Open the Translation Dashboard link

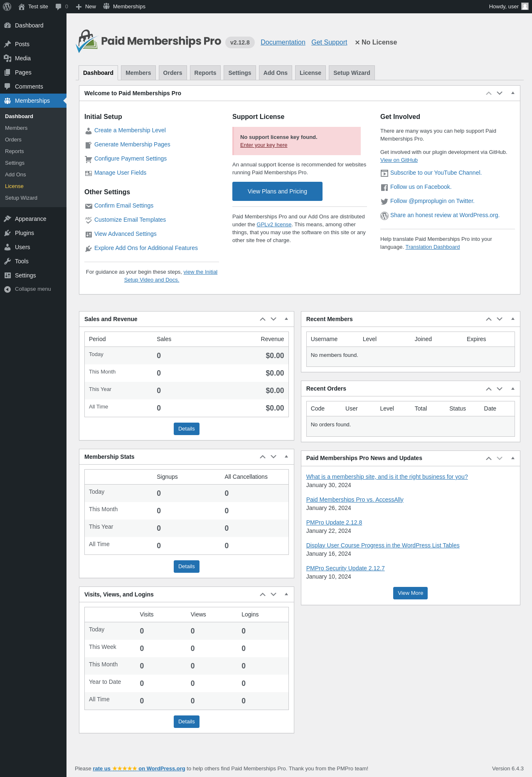(x=433, y=247)
